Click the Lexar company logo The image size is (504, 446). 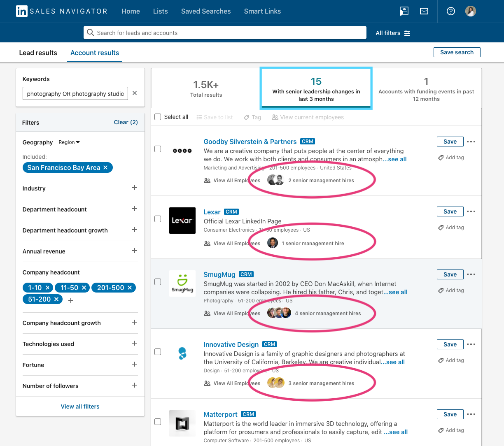182,221
